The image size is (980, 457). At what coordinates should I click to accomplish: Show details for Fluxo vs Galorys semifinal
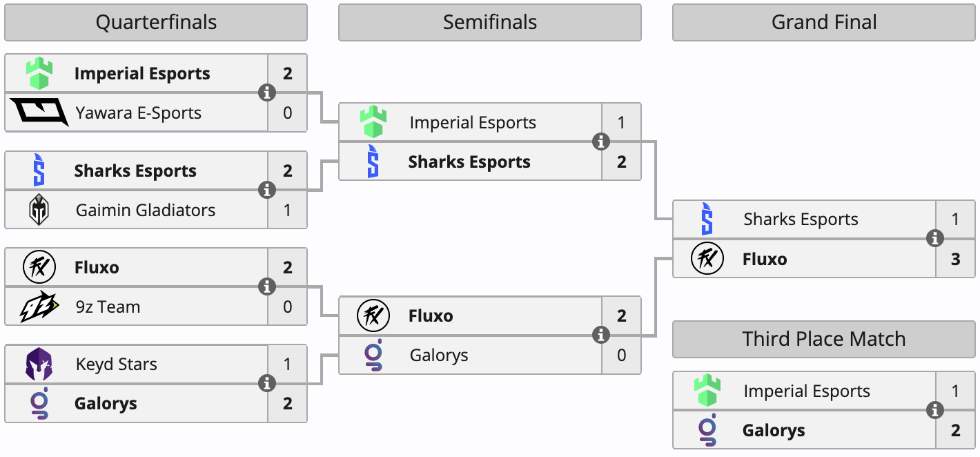click(601, 335)
